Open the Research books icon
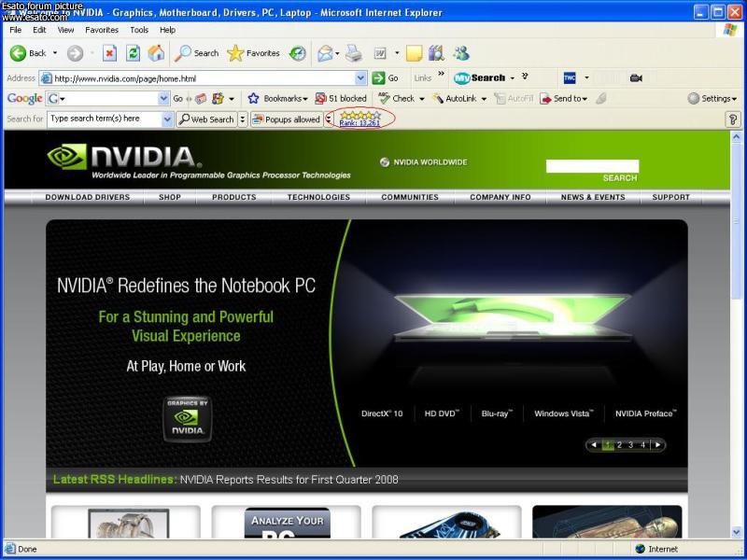 [436, 53]
